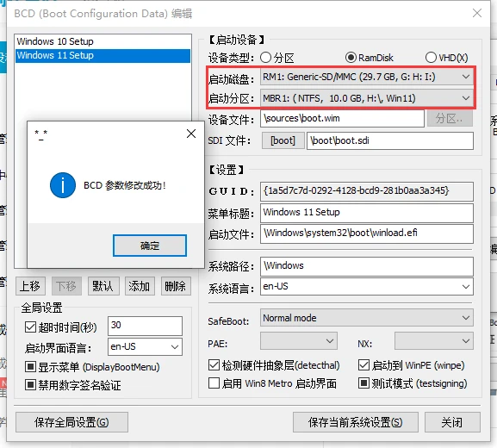Toggle 超时时间(秒) timeout checkbox
497x448 pixels.
coord(30,327)
